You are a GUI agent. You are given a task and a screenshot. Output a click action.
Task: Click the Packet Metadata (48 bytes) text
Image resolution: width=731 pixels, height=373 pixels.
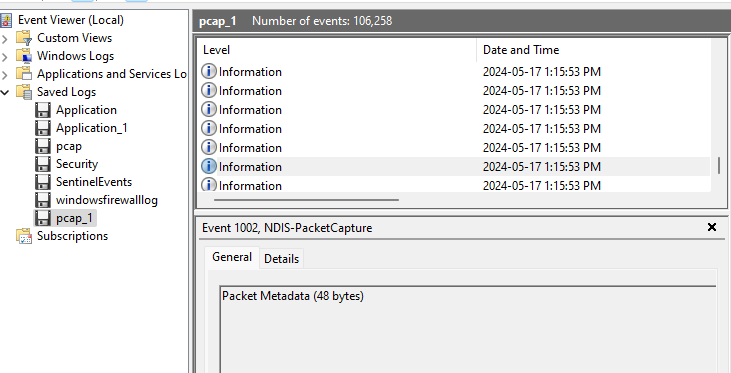click(293, 296)
